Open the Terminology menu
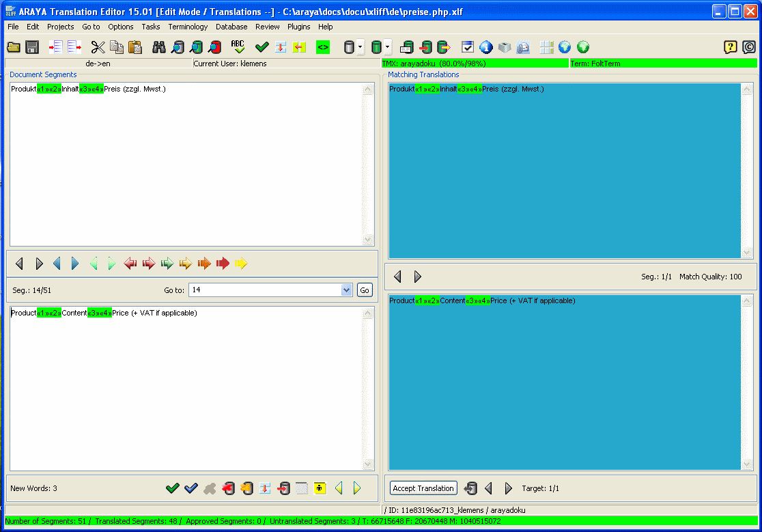 [188, 27]
